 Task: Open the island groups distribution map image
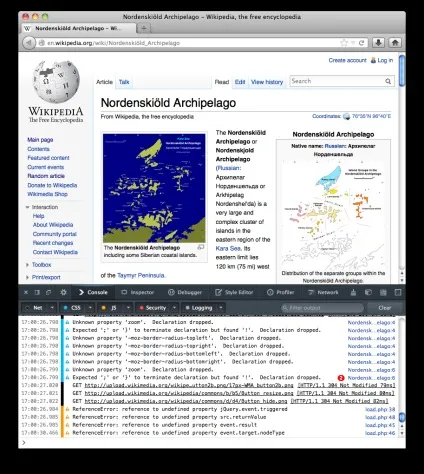[x=333, y=216]
